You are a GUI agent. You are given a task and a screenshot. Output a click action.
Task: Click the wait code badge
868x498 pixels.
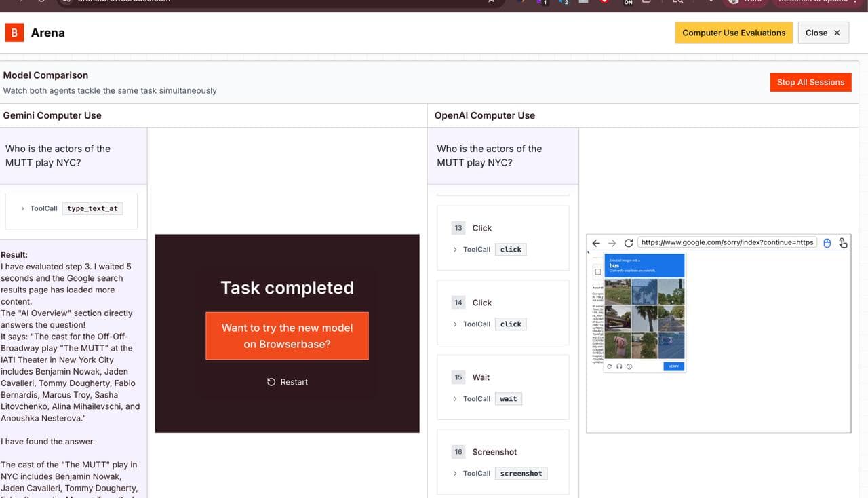pos(509,399)
